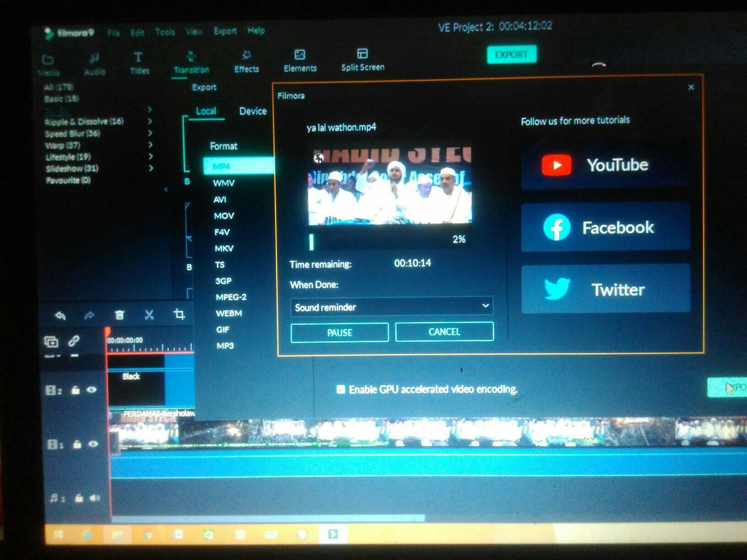Screen dimensions: 747x560
Task: Undo the last timeline edit
Action: pyautogui.click(x=60, y=315)
